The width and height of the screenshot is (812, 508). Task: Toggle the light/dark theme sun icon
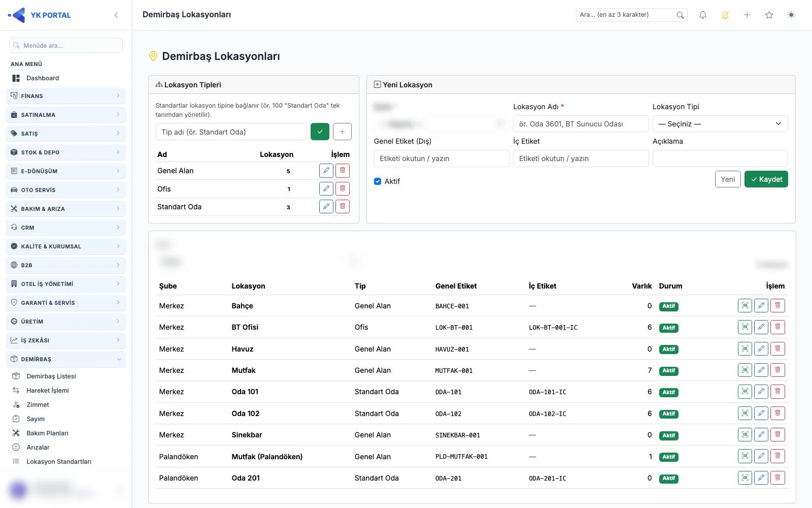click(x=791, y=15)
